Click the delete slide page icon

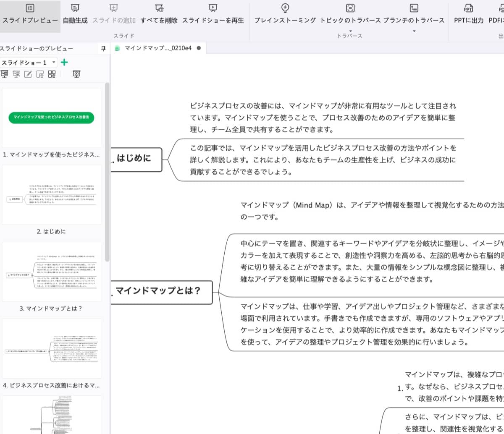pyautogui.click(x=40, y=74)
